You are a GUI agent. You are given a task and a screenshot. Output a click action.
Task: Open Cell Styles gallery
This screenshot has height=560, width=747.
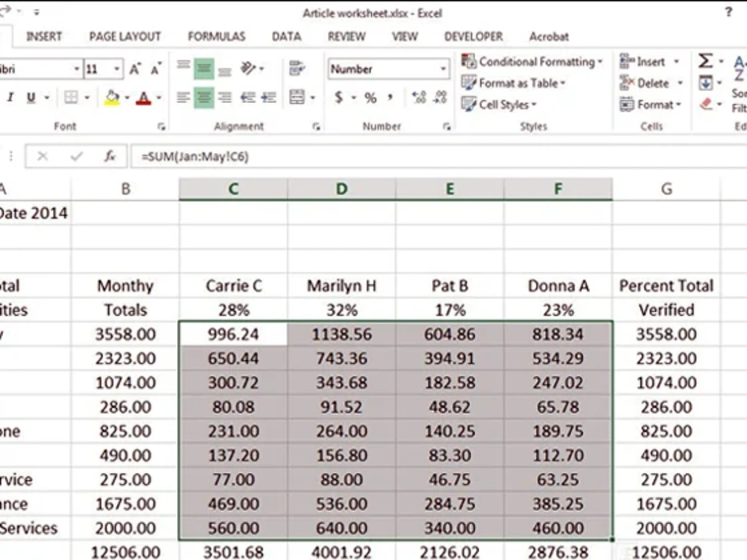click(x=499, y=105)
